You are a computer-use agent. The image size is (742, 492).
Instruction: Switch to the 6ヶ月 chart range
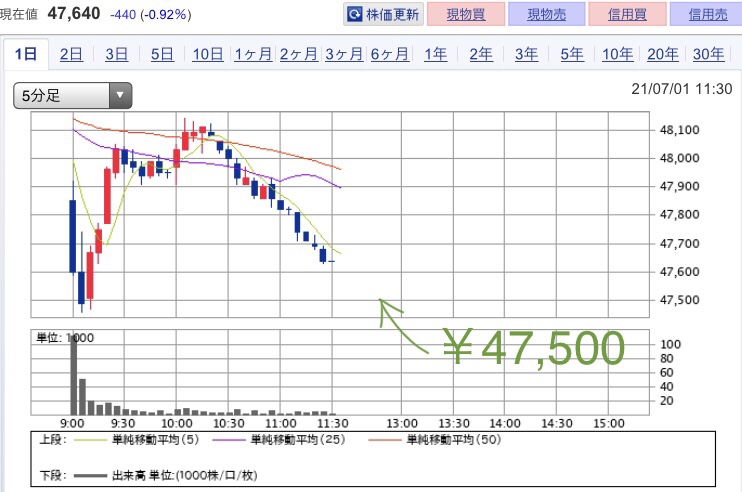click(x=389, y=54)
